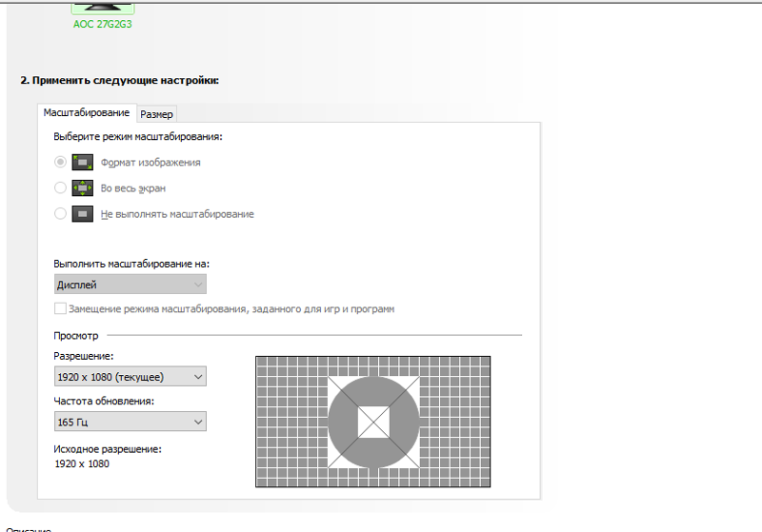
Task: Open the Разрешение dropdown showing 1920 x 1080
Action: [130, 377]
